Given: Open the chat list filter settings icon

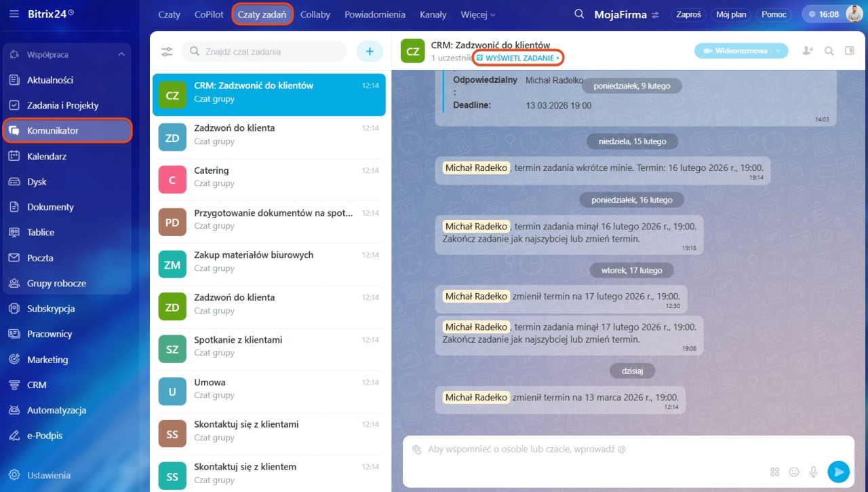Looking at the screenshot, I should pyautogui.click(x=167, y=52).
